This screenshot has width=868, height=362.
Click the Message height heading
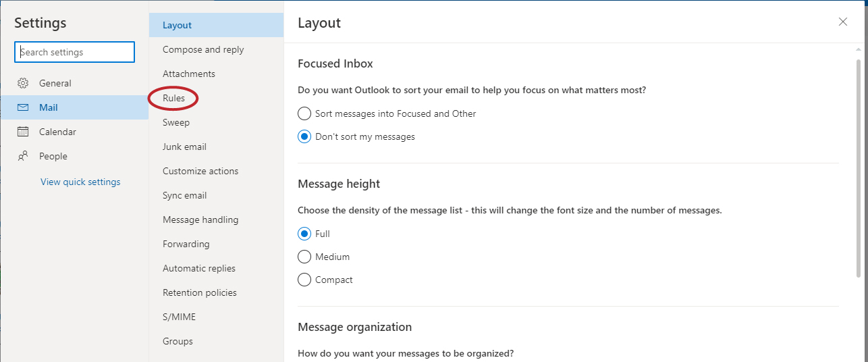(x=339, y=184)
